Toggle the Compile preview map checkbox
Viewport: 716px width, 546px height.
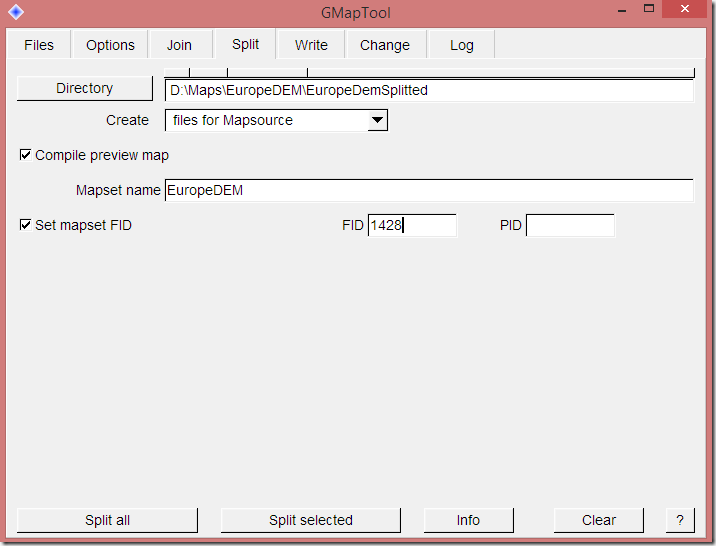26,155
